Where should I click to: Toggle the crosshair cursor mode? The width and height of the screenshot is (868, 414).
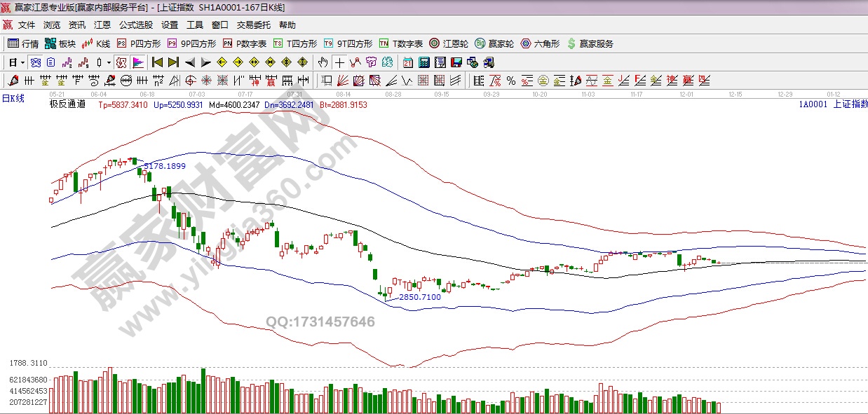pyautogui.click(x=339, y=62)
